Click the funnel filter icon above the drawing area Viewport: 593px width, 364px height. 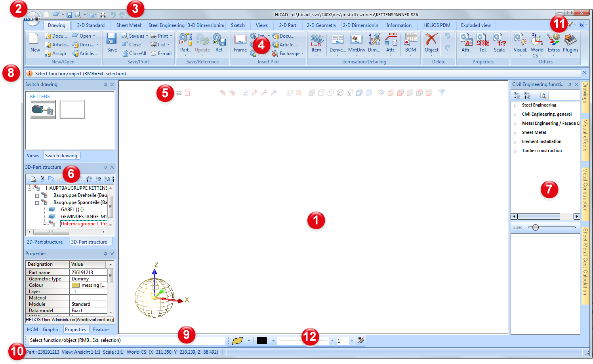(x=442, y=93)
